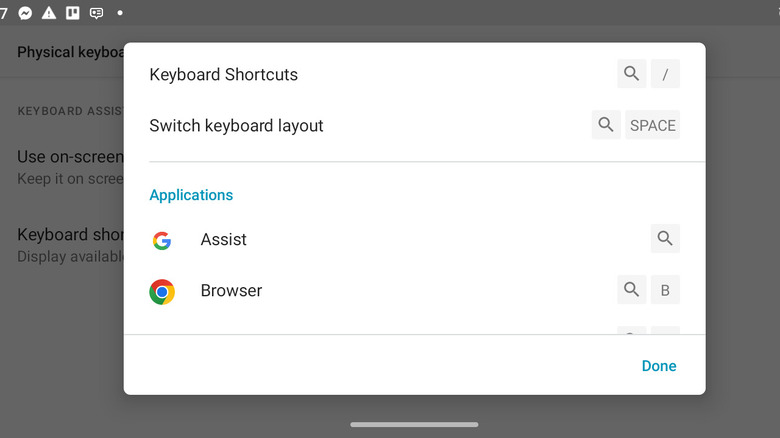This screenshot has width=780, height=438.
Task: Select the Switch keyboard layout entry
Action: coord(236,126)
